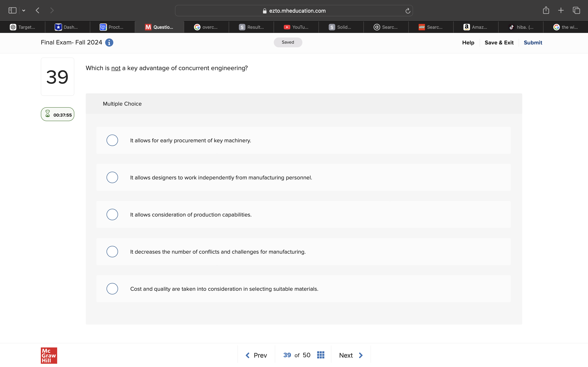Click the Safari reload page icon
This screenshot has height=367, width=588.
pos(408,11)
